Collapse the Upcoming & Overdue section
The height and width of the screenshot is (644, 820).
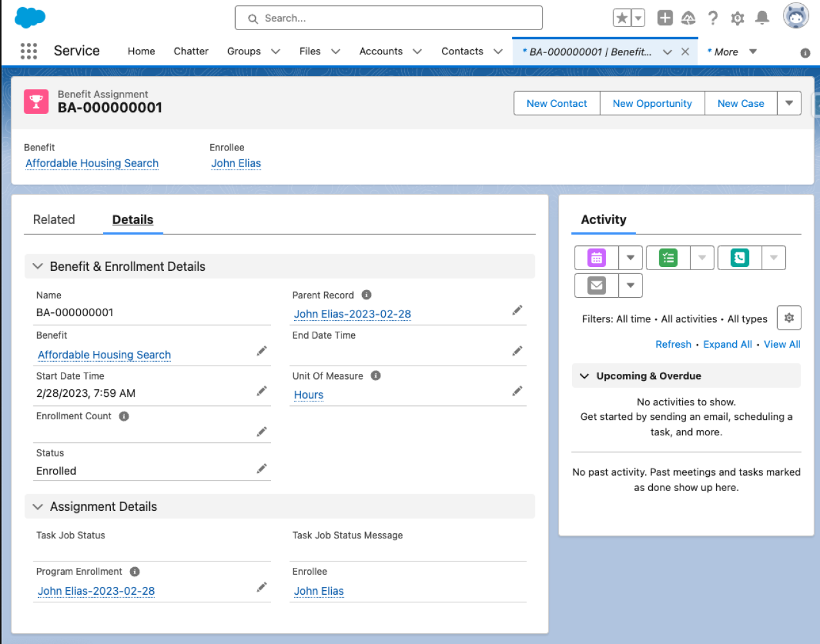[584, 376]
